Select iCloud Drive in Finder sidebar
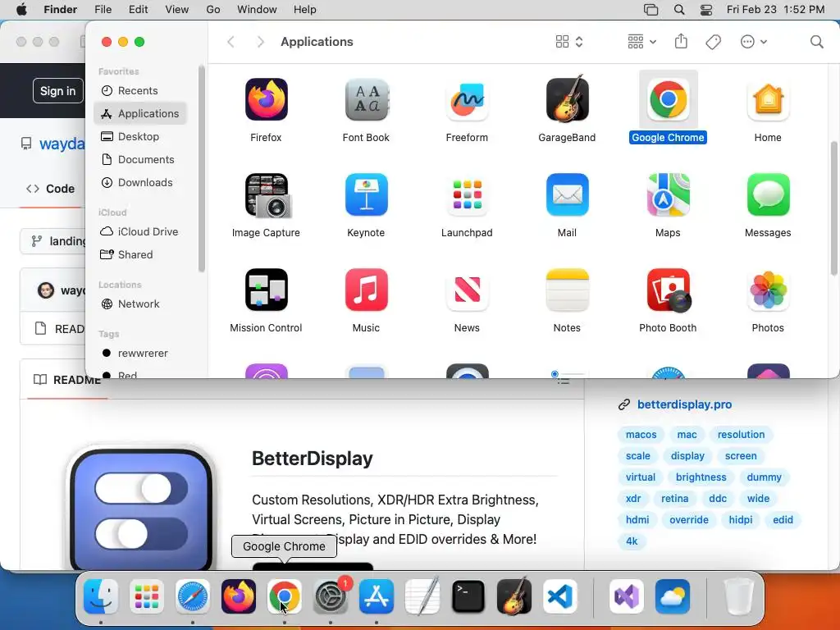Image resolution: width=840 pixels, height=630 pixels. (x=140, y=231)
